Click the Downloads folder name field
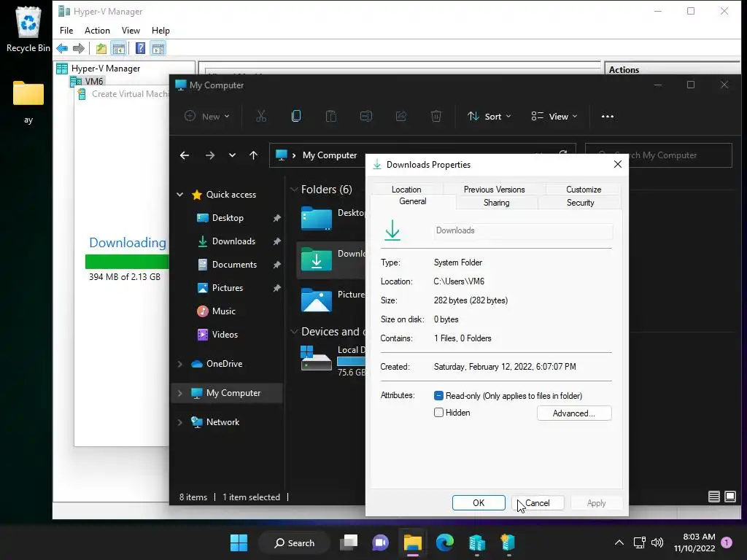This screenshot has height=560, width=747. 523,231
